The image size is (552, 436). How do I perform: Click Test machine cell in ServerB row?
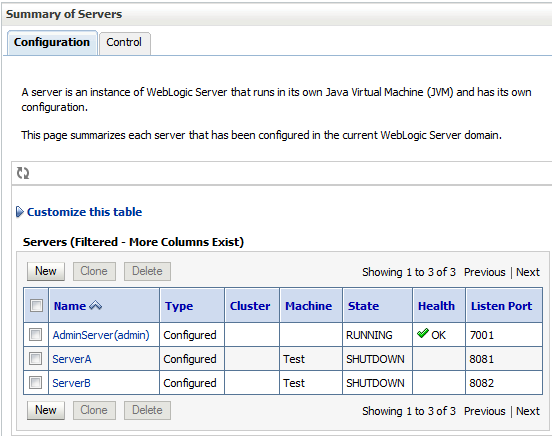pos(294,383)
